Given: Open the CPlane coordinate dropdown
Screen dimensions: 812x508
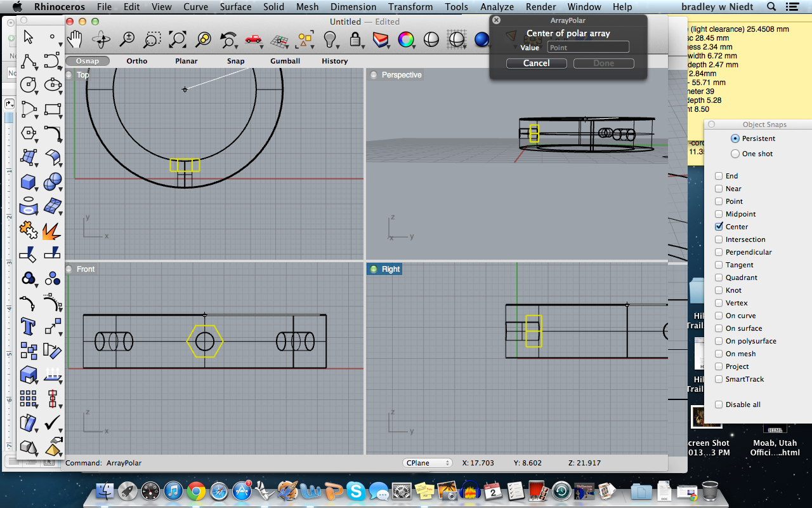Looking at the screenshot, I should coord(427,463).
